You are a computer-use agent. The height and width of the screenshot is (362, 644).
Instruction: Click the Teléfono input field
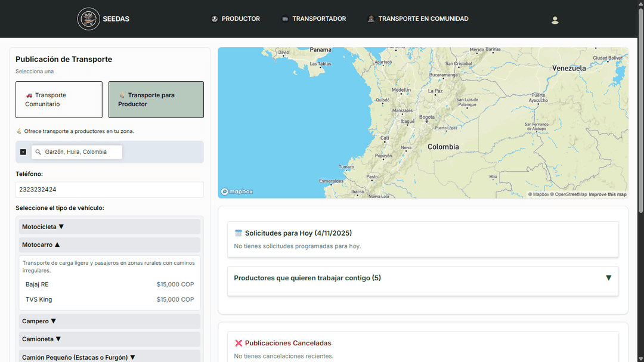pyautogui.click(x=110, y=190)
